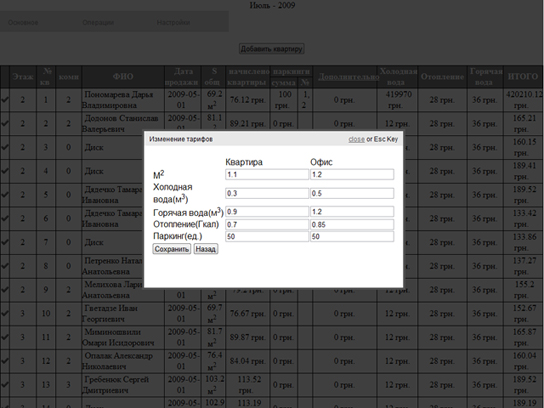
Task: Click the Добавить квартиру button
Action: coord(272,49)
